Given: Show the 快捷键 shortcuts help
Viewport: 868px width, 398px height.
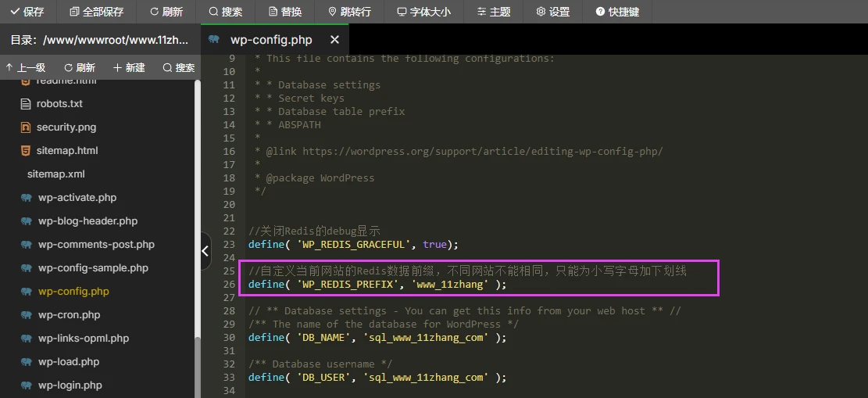Looking at the screenshot, I should point(618,12).
